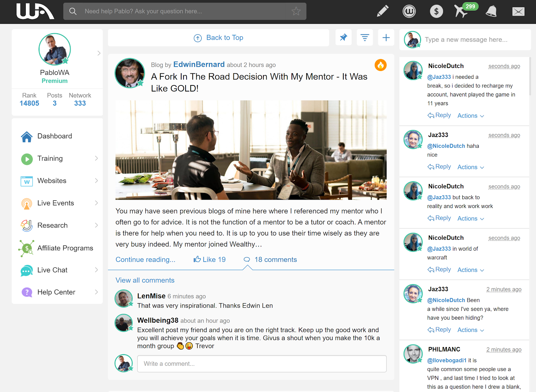Click the pin icon button
The width and height of the screenshot is (536, 392).
(x=343, y=38)
